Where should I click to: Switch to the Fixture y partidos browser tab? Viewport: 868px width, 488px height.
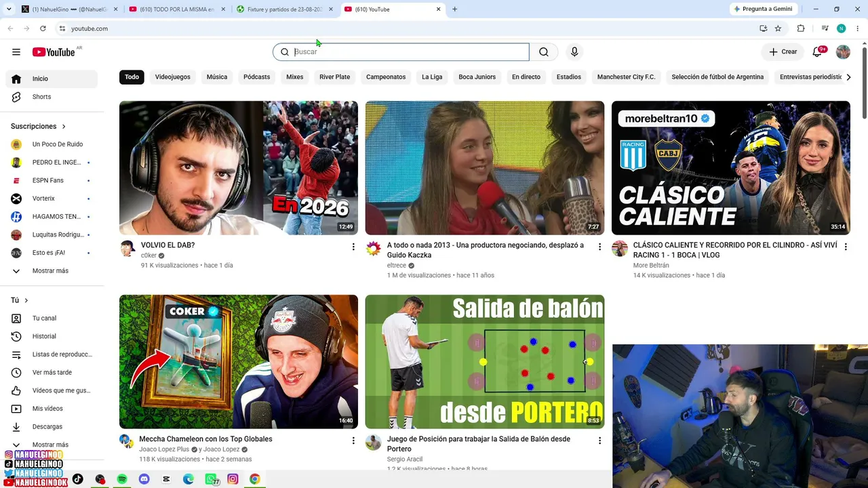coord(285,9)
